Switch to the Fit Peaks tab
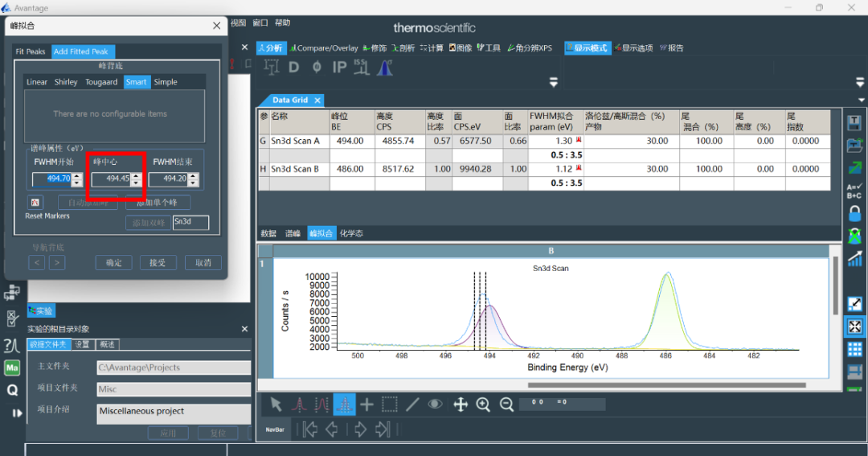 pos(31,51)
